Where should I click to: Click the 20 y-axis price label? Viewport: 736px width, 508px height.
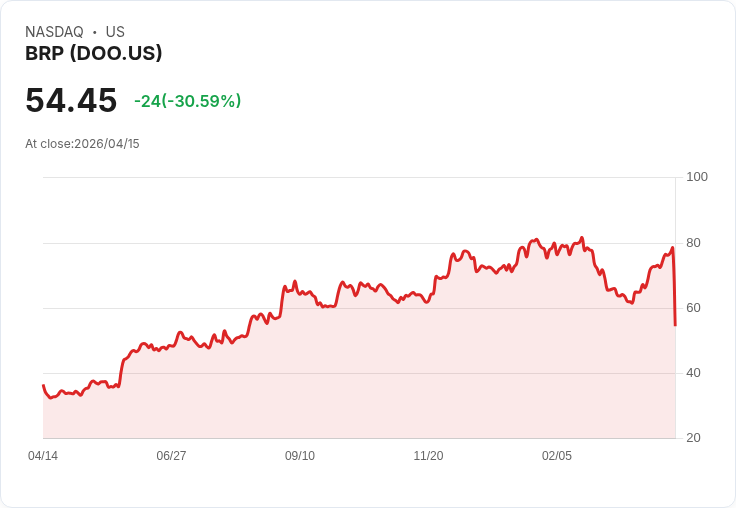tap(693, 438)
